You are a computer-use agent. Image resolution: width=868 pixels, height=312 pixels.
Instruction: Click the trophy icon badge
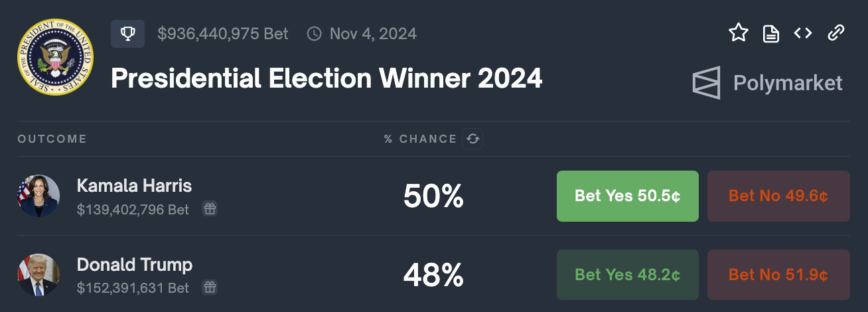tap(127, 34)
